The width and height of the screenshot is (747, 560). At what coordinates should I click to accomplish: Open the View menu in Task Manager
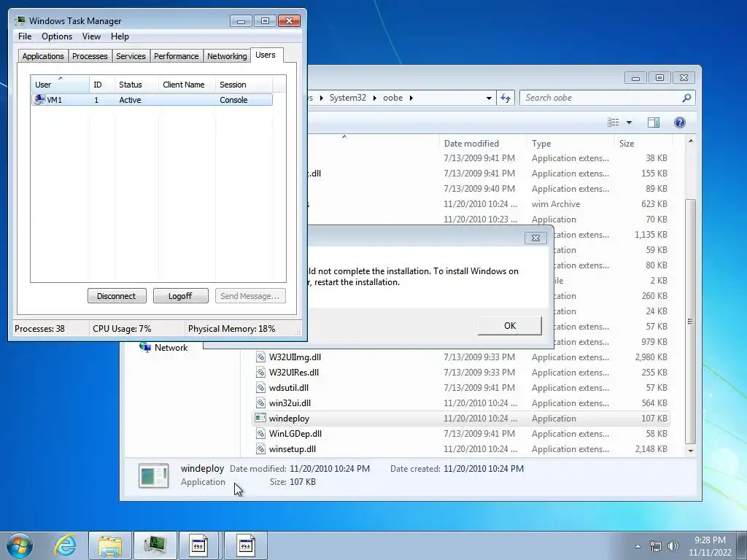click(91, 36)
